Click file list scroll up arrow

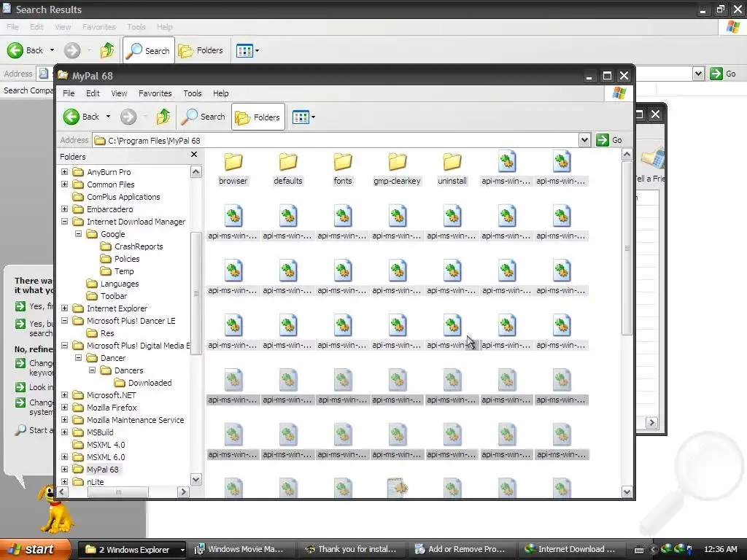627,155
